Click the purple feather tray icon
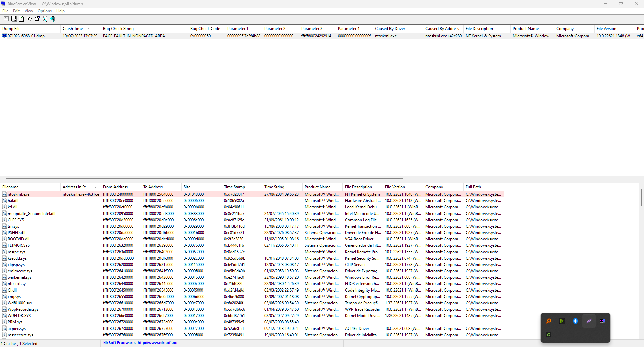 [x=589, y=321]
